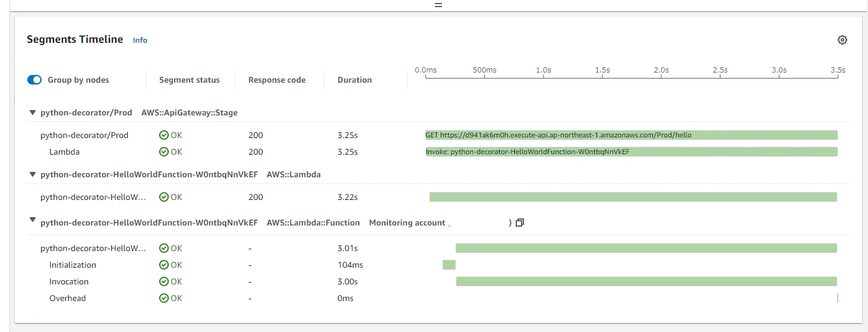The image size is (868, 332).
Task: Collapse the python-decorator/Prod ApiGateway group
Action: [32, 112]
